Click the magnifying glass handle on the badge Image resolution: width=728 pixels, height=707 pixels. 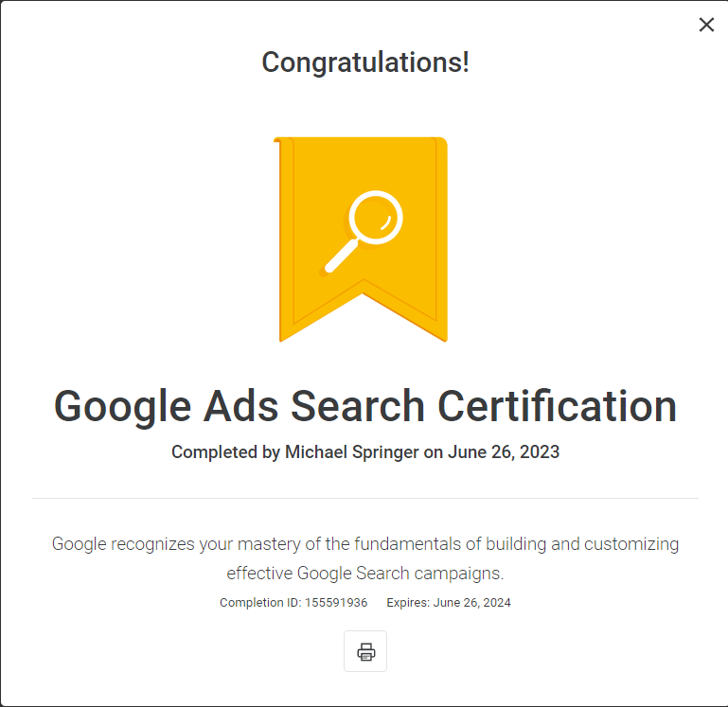[341, 256]
